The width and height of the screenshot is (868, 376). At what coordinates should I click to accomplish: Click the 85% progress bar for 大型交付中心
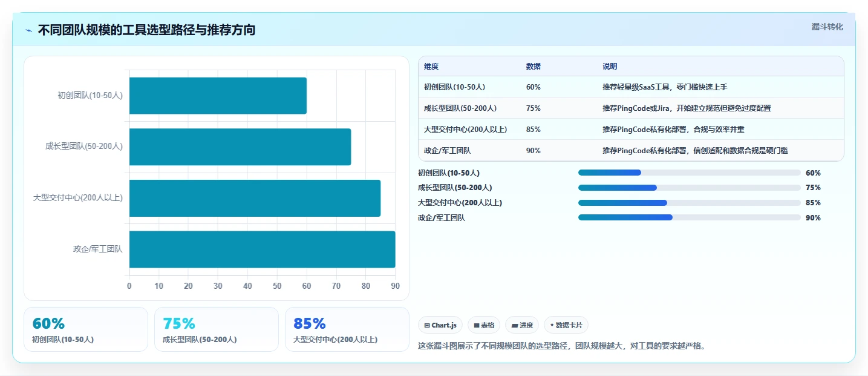(x=690, y=203)
